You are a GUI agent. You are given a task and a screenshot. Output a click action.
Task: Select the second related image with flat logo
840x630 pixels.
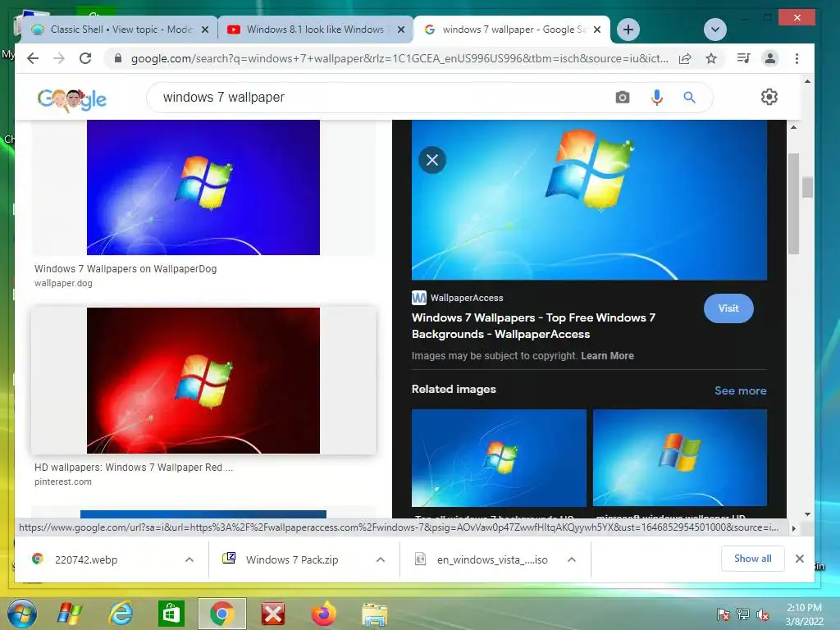680,458
